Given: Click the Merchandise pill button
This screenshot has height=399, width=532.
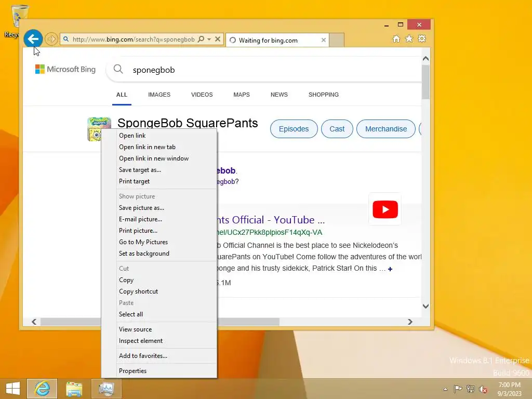Looking at the screenshot, I should coord(386,129).
